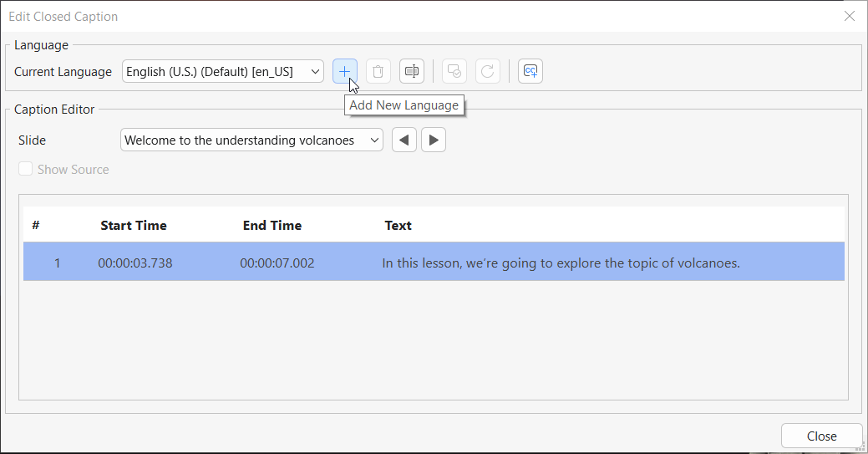Expand the Slide selection dropdown
This screenshot has height=454, width=868.
(x=251, y=140)
